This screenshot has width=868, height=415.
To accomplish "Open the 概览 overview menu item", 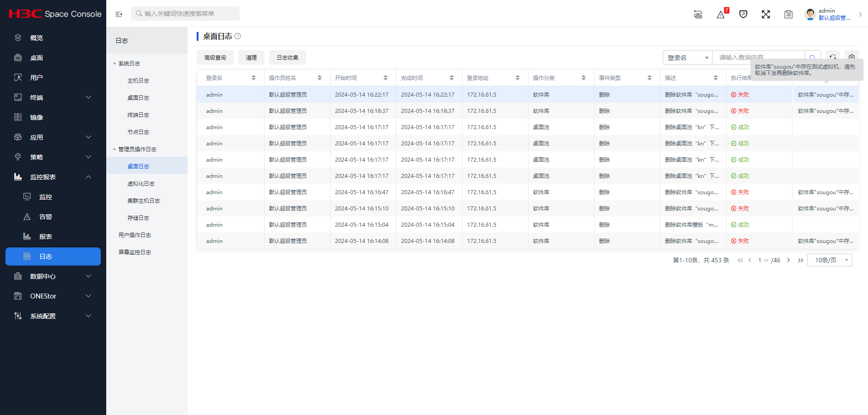I will 53,38.
